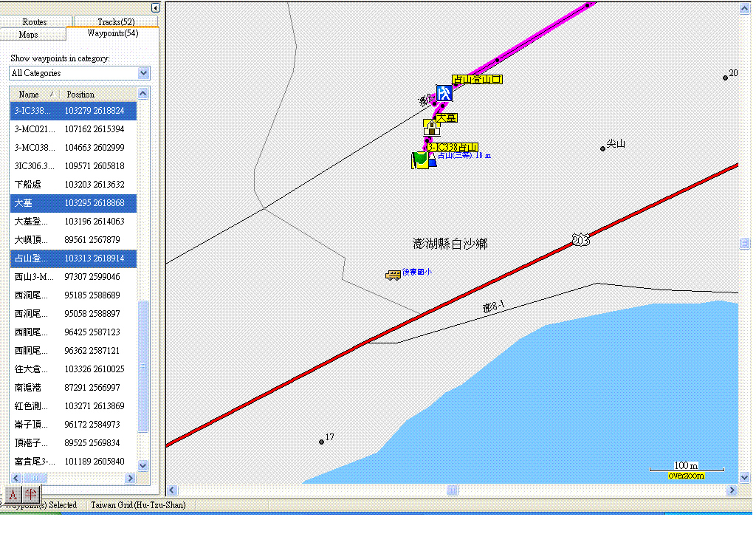Click the 占山登山口 map label

click(478, 79)
